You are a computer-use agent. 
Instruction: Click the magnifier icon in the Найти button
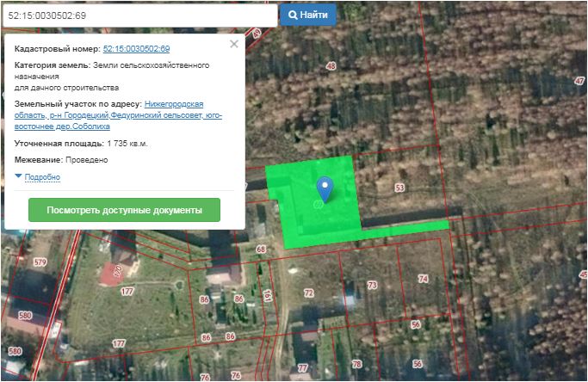pos(293,15)
